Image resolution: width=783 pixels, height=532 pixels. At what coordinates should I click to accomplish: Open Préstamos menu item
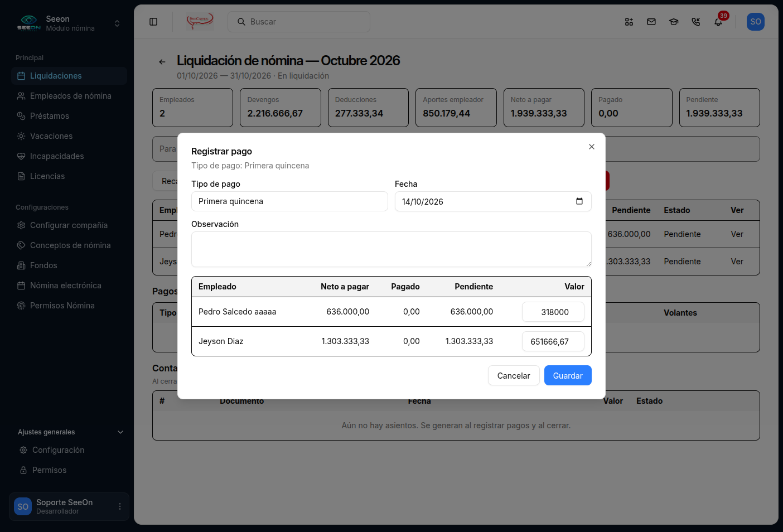pyautogui.click(x=69, y=116)
